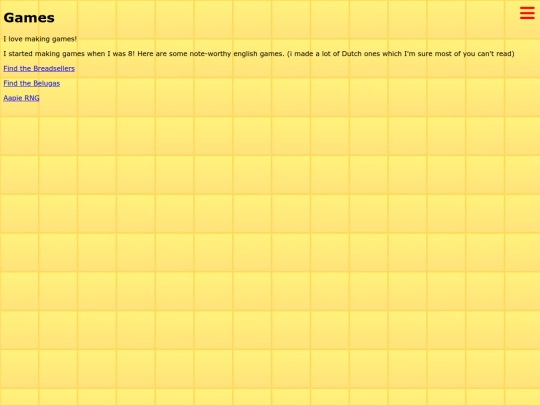Open the Find the Belugas game link
The height and width of the screenshot is (405, 540).
click(32, 83)
